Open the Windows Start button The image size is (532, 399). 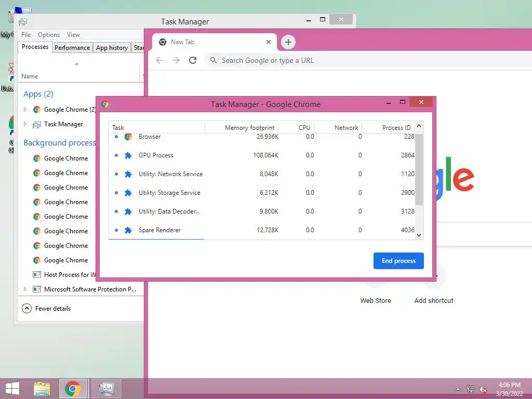click(12, 389)
